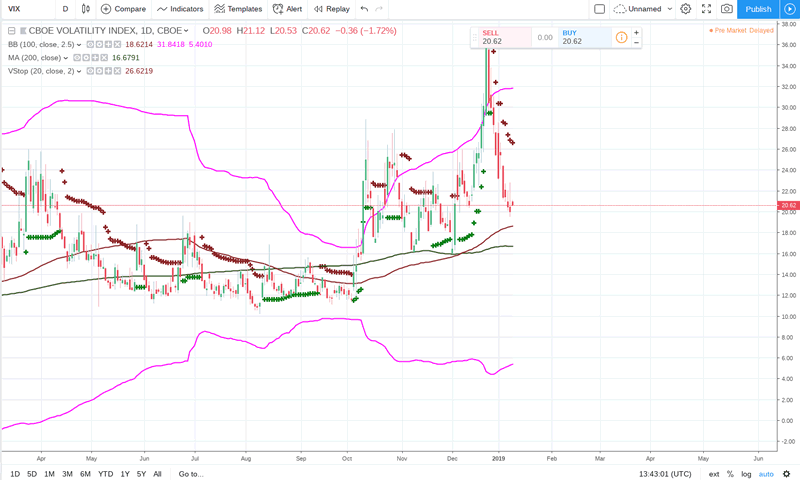Viewport: 800px width, 480px height.
Task: Select the All time range
Action: point(157,474)
